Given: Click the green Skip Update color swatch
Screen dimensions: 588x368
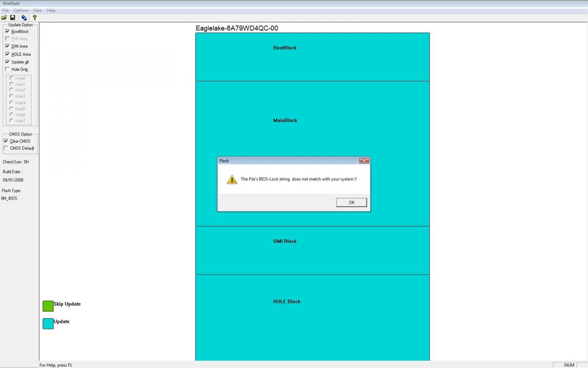Looking at the screenshot, I should tap(48, 306).
